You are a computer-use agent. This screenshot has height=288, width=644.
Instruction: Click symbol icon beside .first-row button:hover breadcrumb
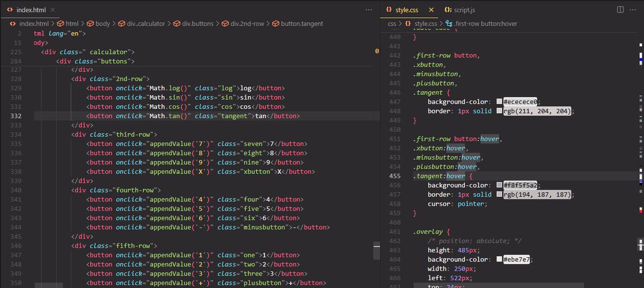pyautogui.click(x=449, y=24)
